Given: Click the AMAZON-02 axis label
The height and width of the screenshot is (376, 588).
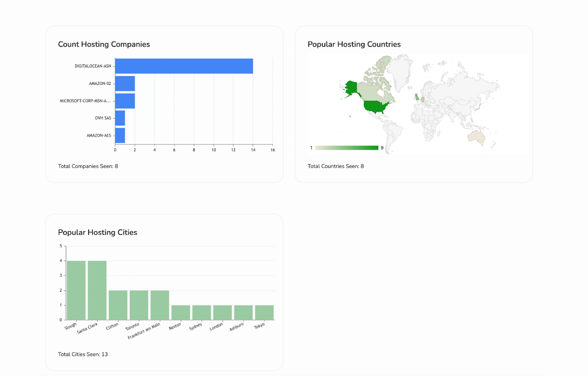Looking at the screenshot, I should (100, 84).
